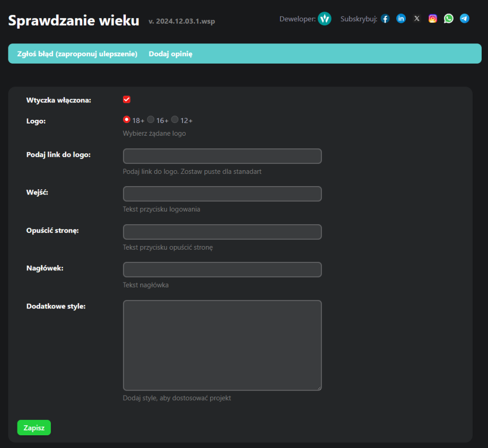Select the 16+ logo option

150,119
